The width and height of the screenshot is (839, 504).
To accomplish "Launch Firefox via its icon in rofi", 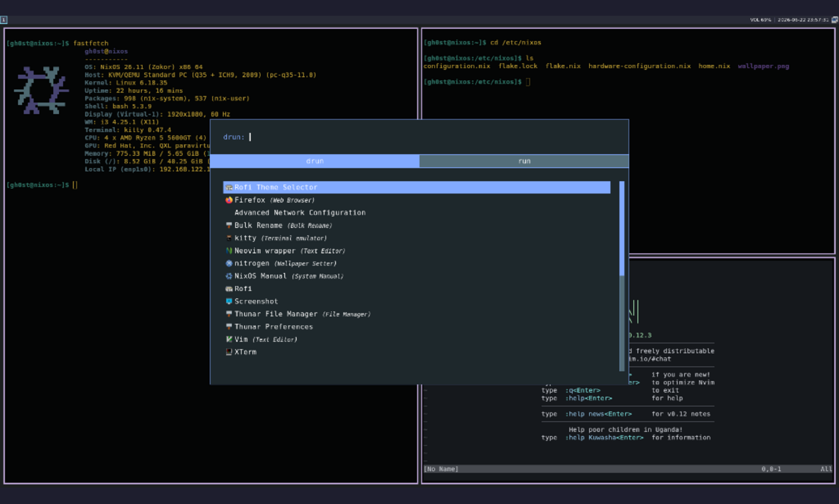I will coord(229,200).
